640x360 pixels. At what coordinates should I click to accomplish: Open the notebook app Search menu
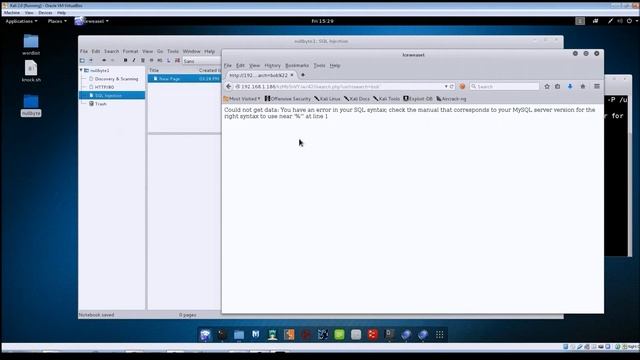click(x=111, y=51)
